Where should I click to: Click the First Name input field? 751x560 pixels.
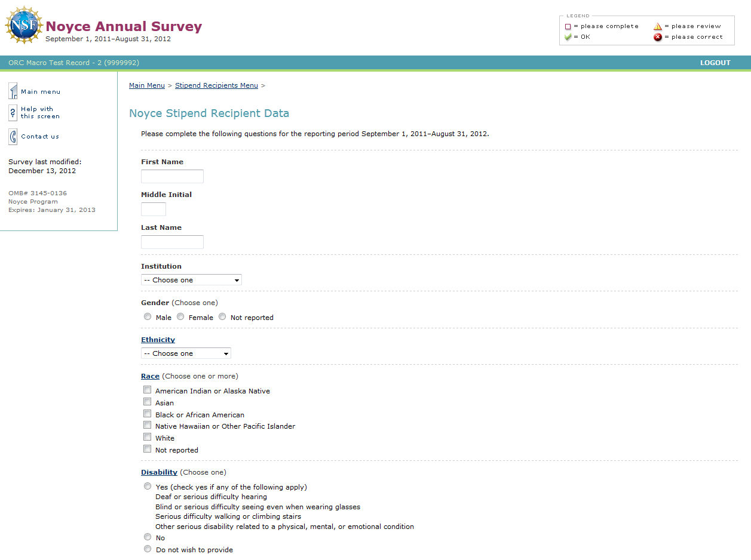(172, 176)
